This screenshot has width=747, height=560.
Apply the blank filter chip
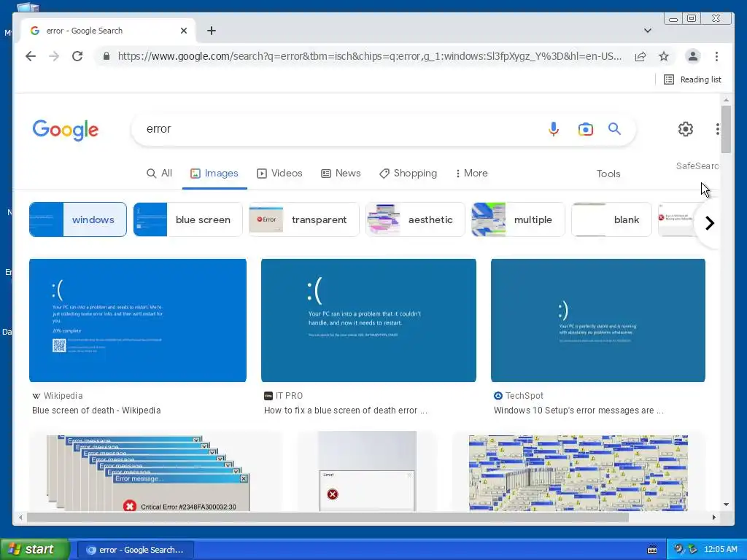(x=611, y=219)
